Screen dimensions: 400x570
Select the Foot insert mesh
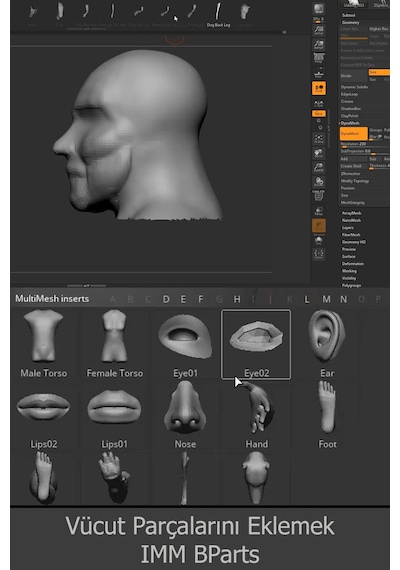tap(327, 415)
